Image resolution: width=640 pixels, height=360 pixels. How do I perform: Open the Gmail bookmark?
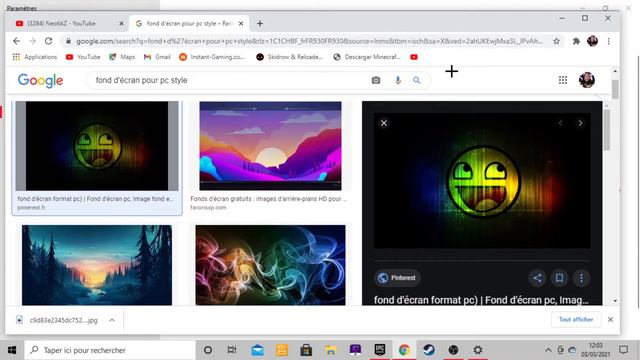[x=158, y=57]
